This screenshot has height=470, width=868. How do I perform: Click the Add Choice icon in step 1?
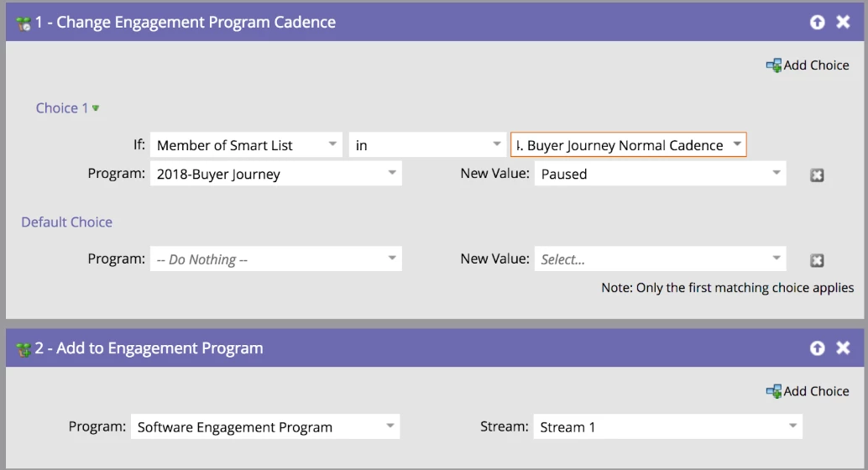tap(773, 65)
